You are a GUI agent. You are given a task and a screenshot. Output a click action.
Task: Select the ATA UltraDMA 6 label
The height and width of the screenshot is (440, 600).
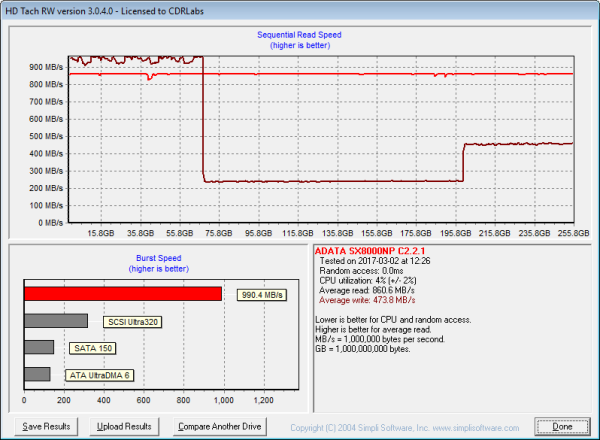99,375
